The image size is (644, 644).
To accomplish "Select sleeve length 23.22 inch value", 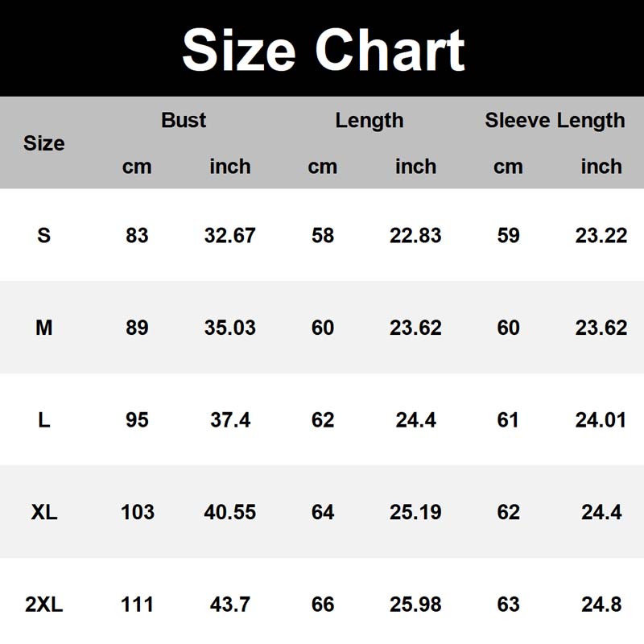I will pos(601,235).
